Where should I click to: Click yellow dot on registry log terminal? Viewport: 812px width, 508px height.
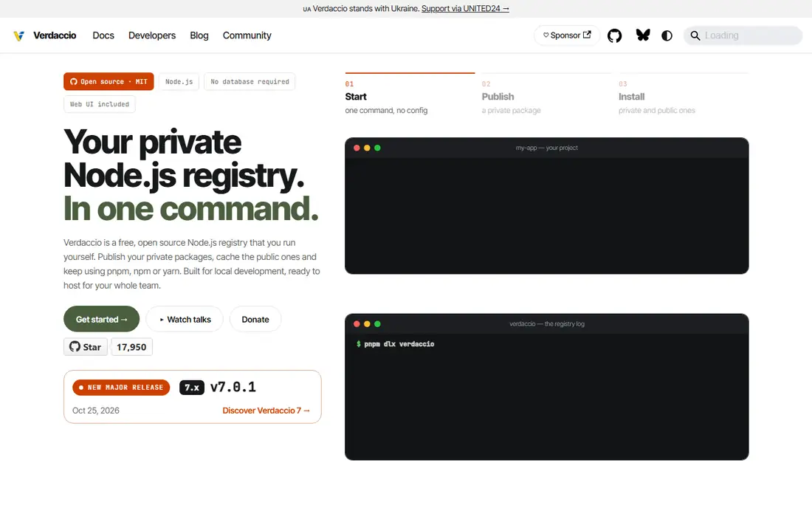367,324
